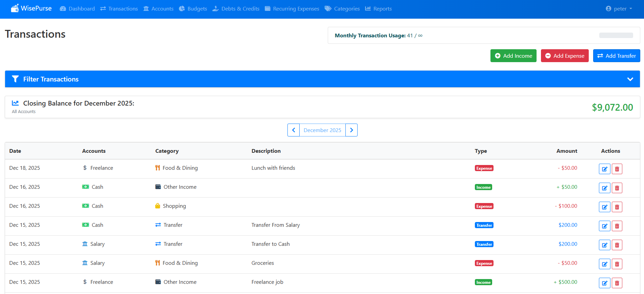Click the dollar icon in Freelance job row

click(85, 282)
